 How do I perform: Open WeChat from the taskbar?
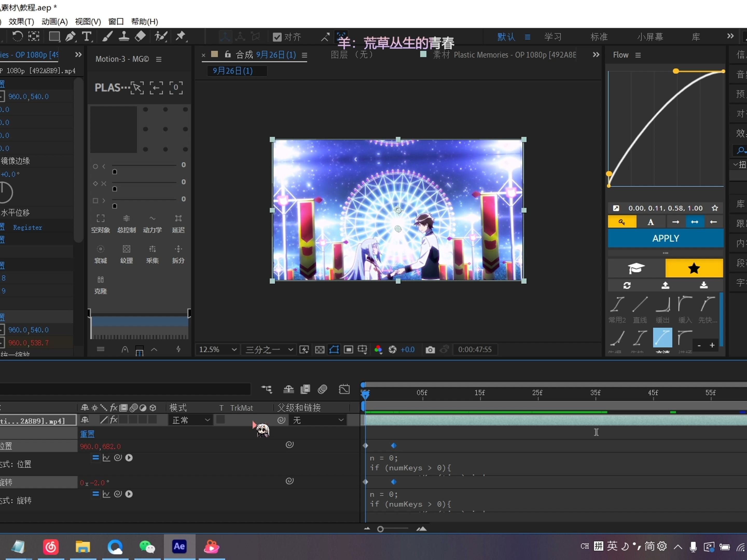pos(147,547)
